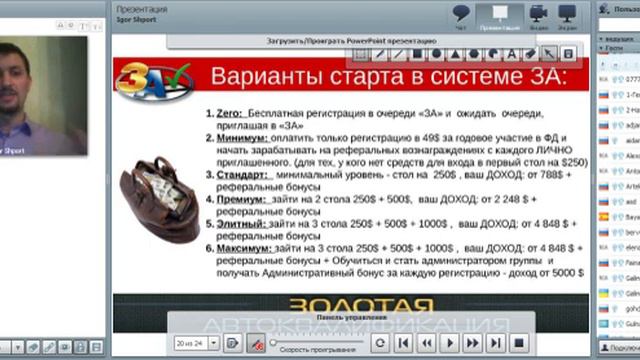Click the underlined word Стандарт: on slide
Viewport: 640px width, 360px height.
pos(242,175)
